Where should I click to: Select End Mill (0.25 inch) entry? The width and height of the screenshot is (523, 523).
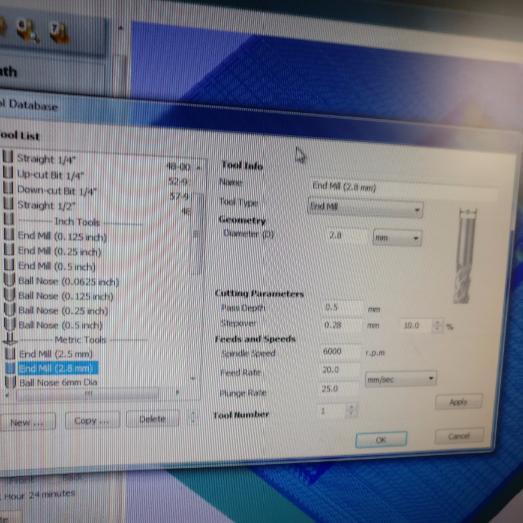pos(59,251)
